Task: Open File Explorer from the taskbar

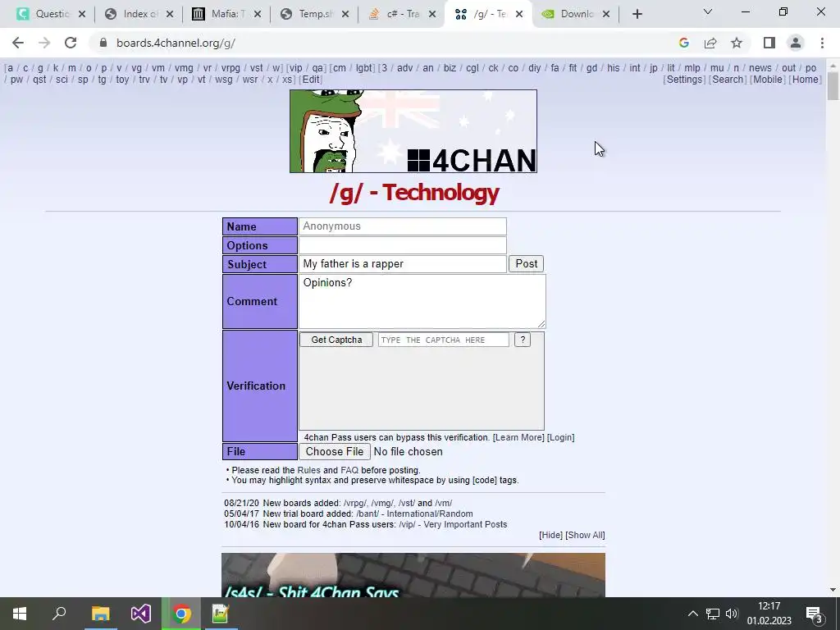Action: click(x=100, y=614)
